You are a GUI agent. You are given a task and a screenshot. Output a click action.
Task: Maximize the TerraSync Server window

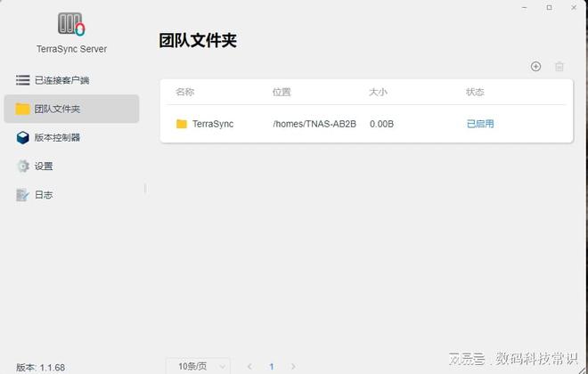click(x=550, y=7)
